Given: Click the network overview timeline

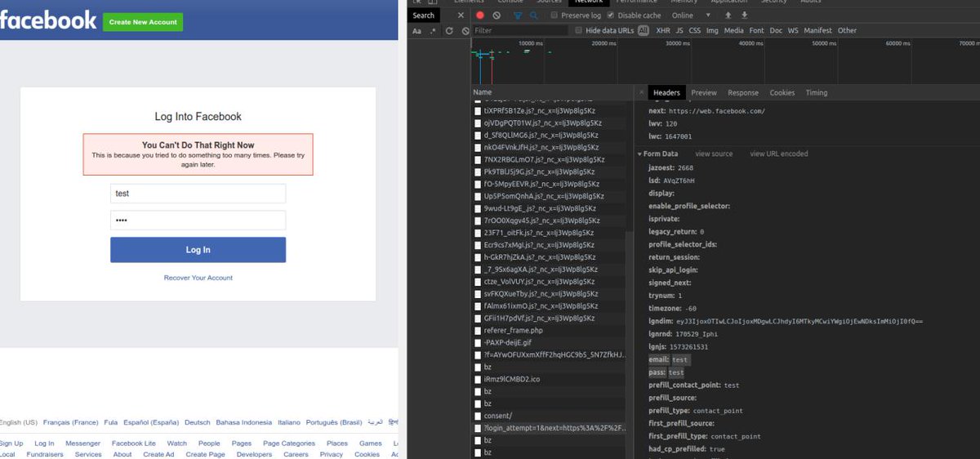Looking at the screenshot, I should (x=725, y=61).
